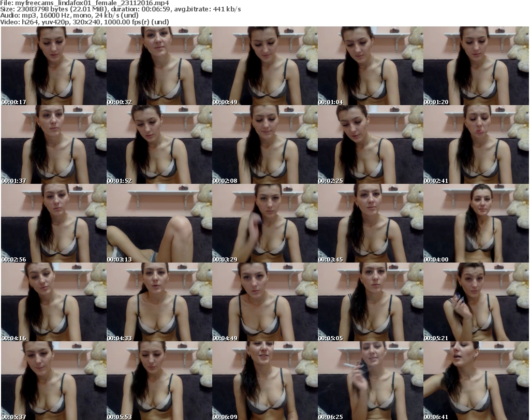
Task: View the frame at 00:06:25
Action: point(371,381)
